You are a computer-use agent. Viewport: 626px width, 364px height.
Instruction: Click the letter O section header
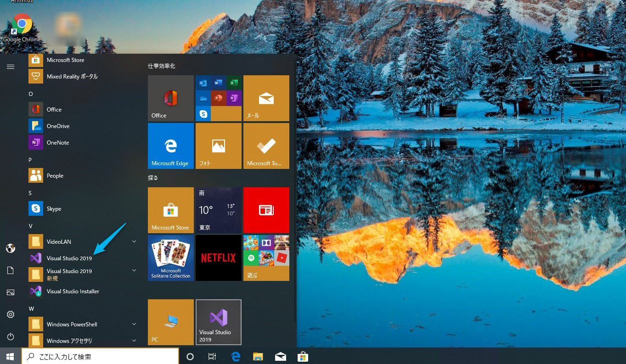[31, 94]
